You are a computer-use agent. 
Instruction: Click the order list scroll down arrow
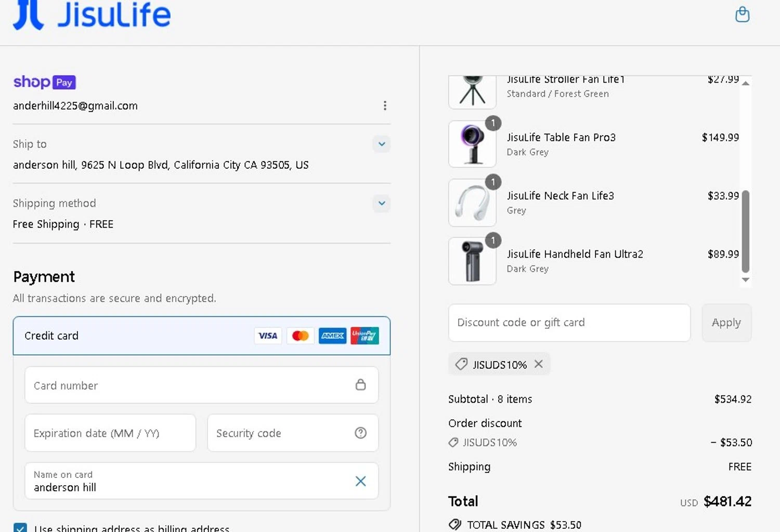tap(745, 280)
